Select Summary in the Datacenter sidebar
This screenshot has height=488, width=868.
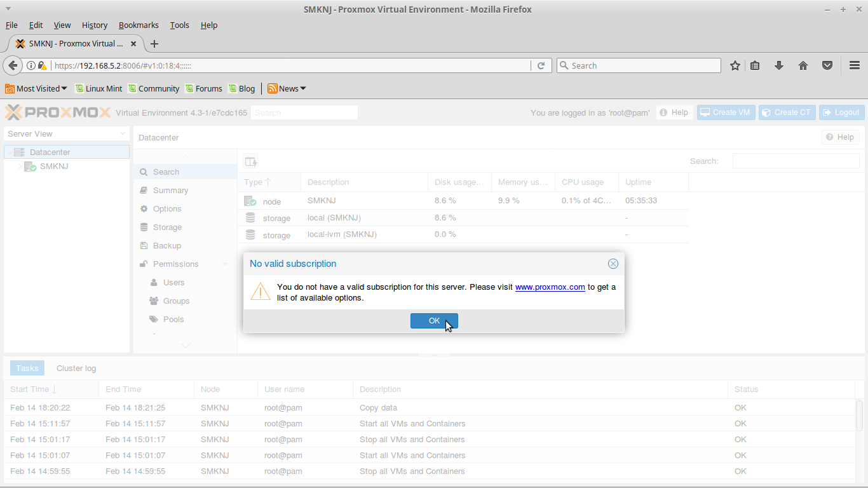pos(185,191)
